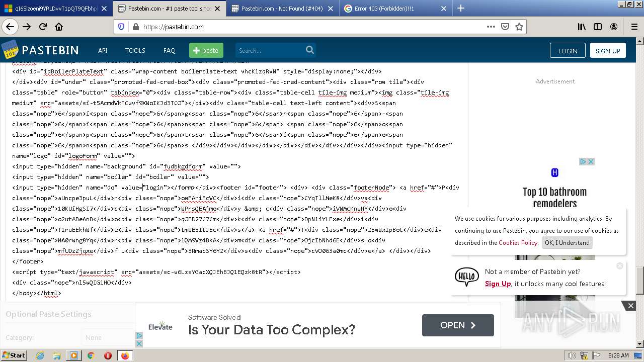Open AdChoices icon on bottom banner
The image size is (644, 362).
coord(139,336)
